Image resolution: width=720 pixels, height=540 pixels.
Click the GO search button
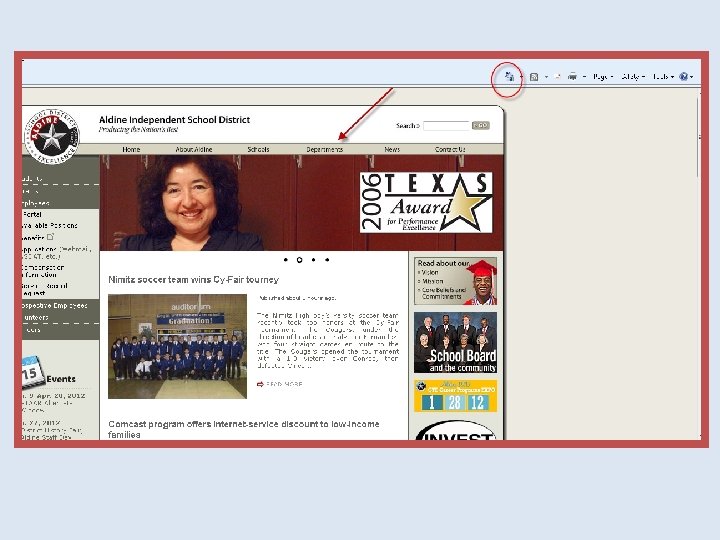click(x=481, y=125)
